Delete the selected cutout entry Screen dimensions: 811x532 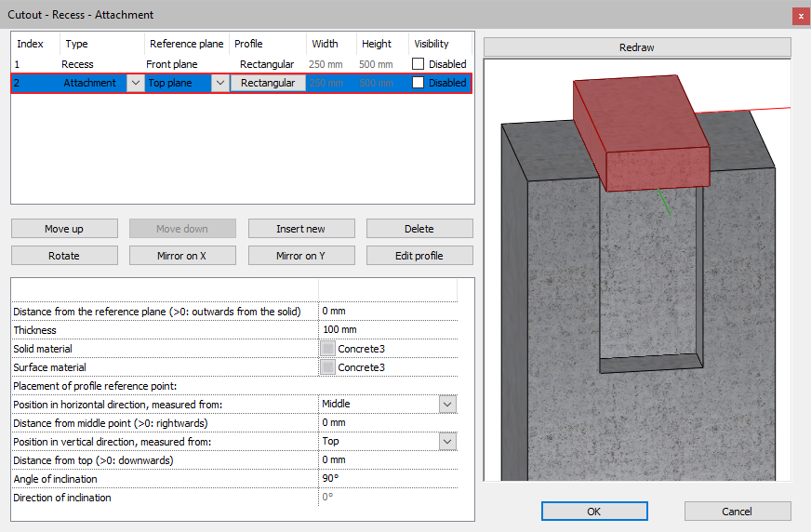tap(419, 229)
